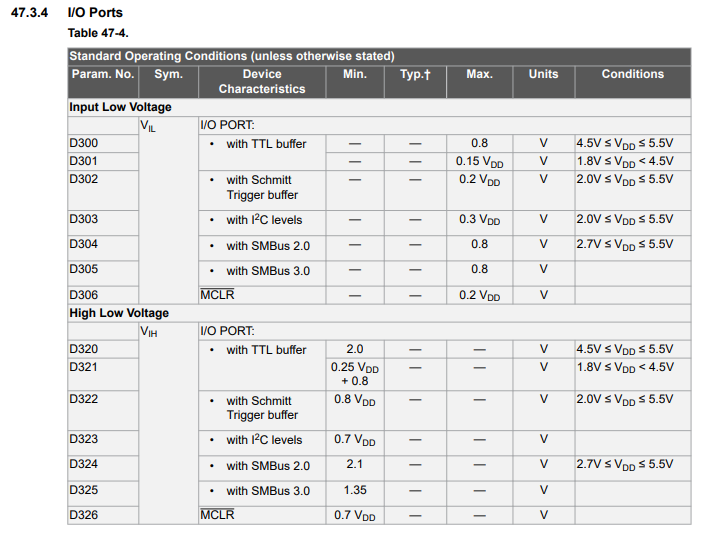This screenshot has height=538, width=701.
Task: Click the D306 max value 0.2 VDD
Action: (x=480, y=296)
